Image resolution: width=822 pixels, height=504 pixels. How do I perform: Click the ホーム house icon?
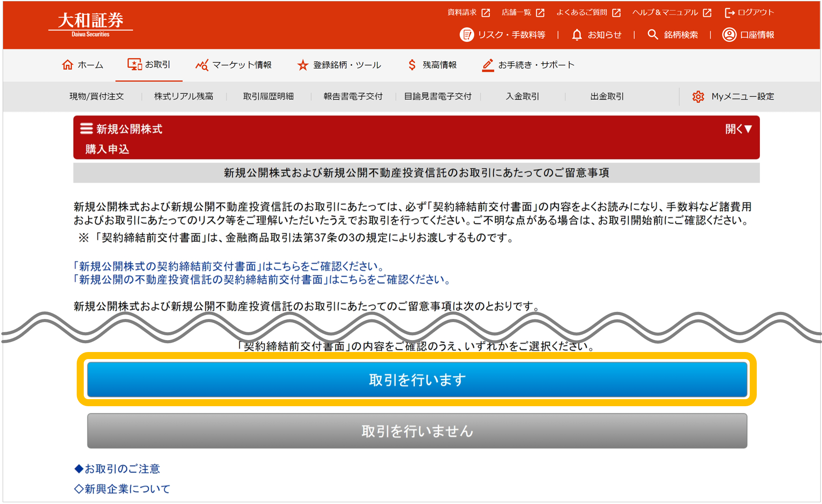point(67,64)
